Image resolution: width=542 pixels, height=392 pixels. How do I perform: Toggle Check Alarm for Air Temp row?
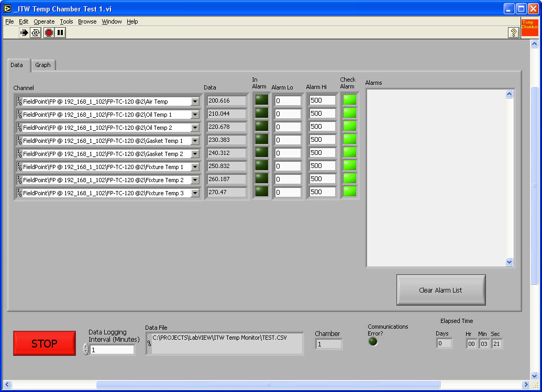(x=349, y=99)
